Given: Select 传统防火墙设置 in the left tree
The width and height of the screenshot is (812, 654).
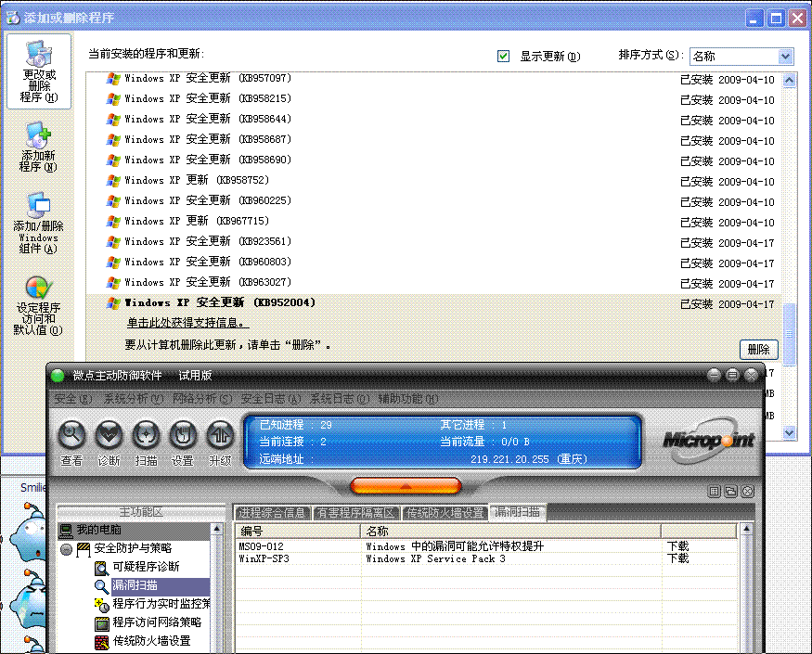Looking at the screenshot, I should point(152,641).
